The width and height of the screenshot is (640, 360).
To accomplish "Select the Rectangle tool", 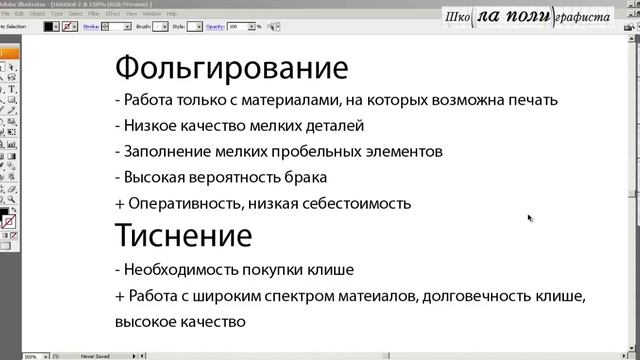I will [x=12, y=100].
